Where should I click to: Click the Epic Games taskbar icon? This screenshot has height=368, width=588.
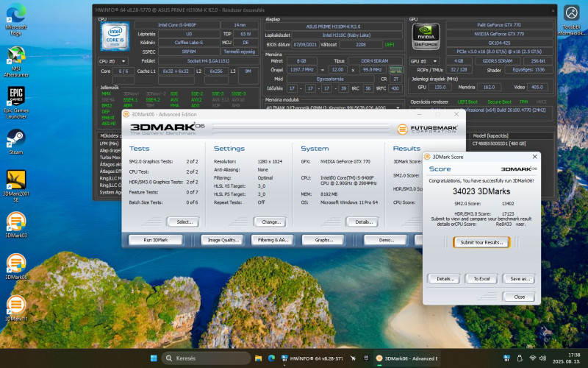366,358
